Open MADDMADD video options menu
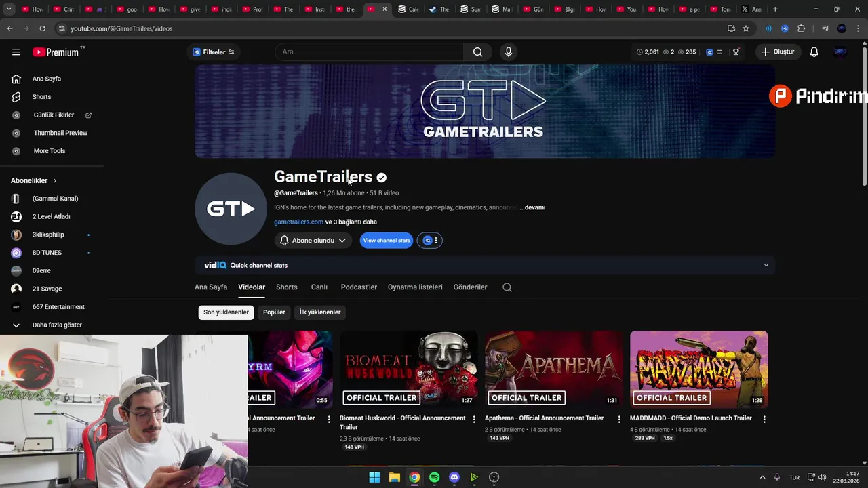868x488 pixels. pyautogui.click(x=764, y=419)
